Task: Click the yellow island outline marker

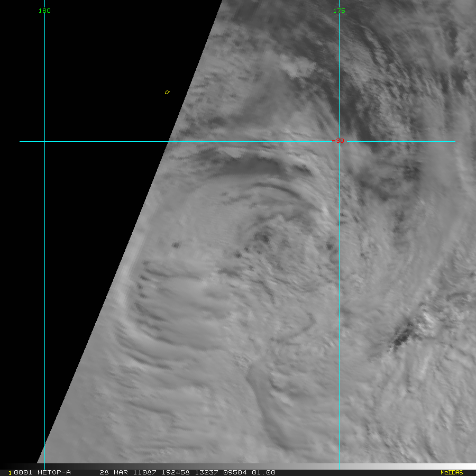Action: coord(167,93)
